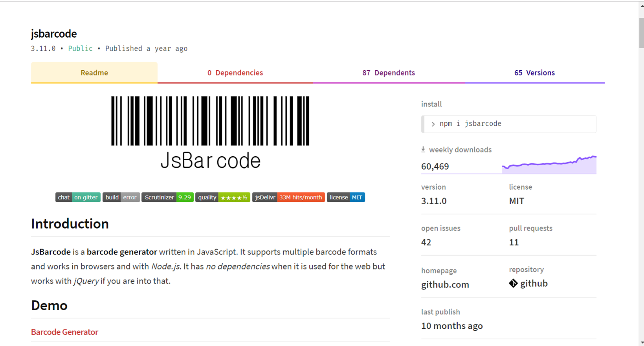Click the quality stars badge
The height and width of the screenshot is (346, 644).
(x=223, y=197)
